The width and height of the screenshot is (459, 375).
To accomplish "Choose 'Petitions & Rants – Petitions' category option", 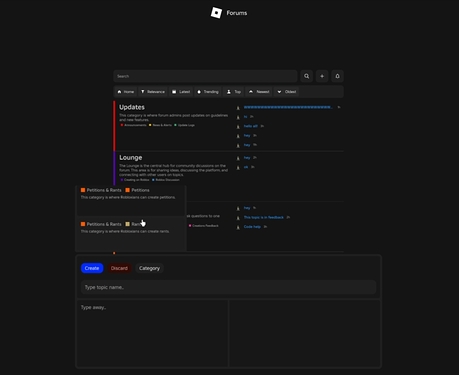I will pos(131,201).
